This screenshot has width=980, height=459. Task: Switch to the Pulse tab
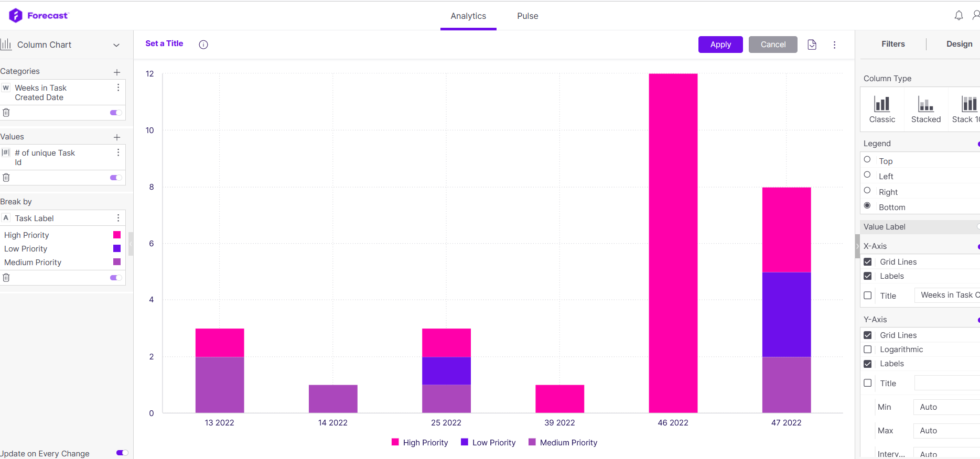click(x=527, y=16)
